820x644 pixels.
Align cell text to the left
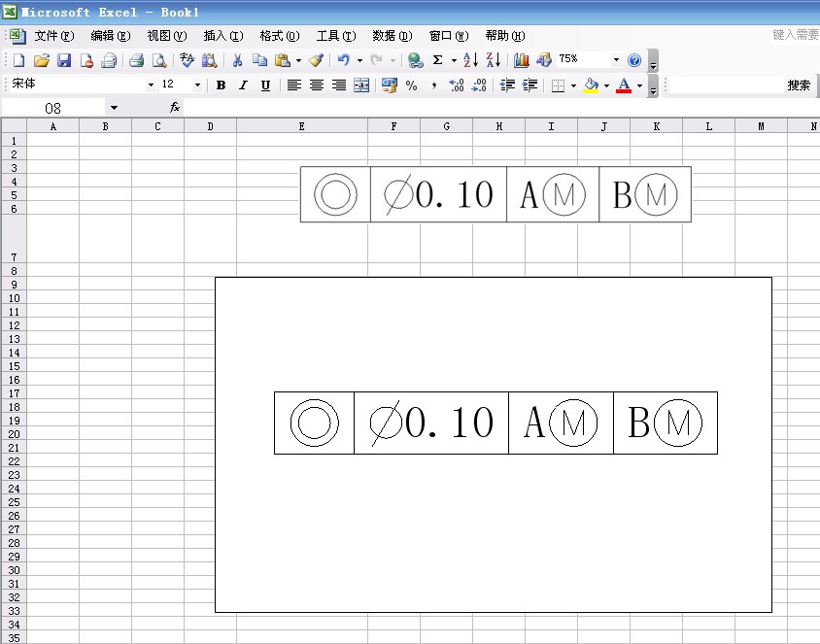tap(294, 85)
